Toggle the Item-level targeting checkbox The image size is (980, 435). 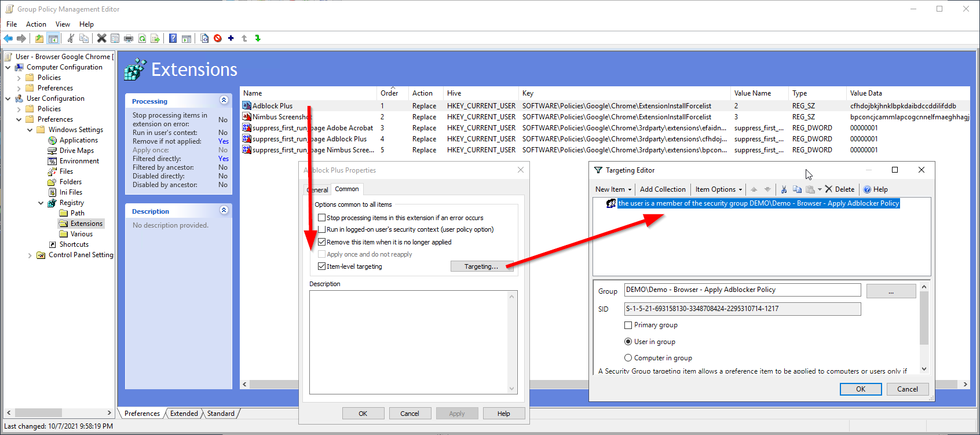pos(321,266)
